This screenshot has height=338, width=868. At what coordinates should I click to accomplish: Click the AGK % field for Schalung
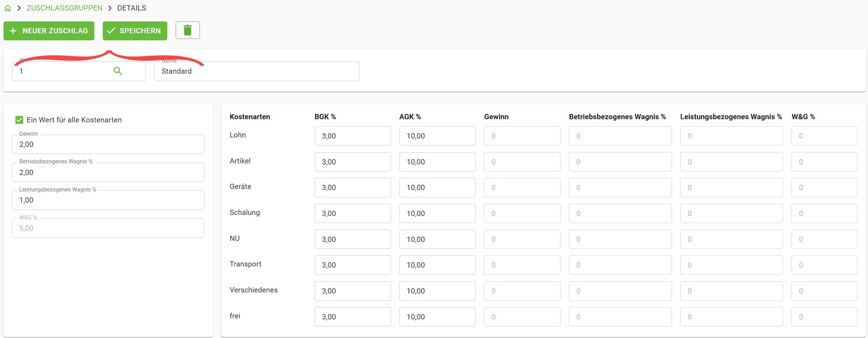coord(437,214)
